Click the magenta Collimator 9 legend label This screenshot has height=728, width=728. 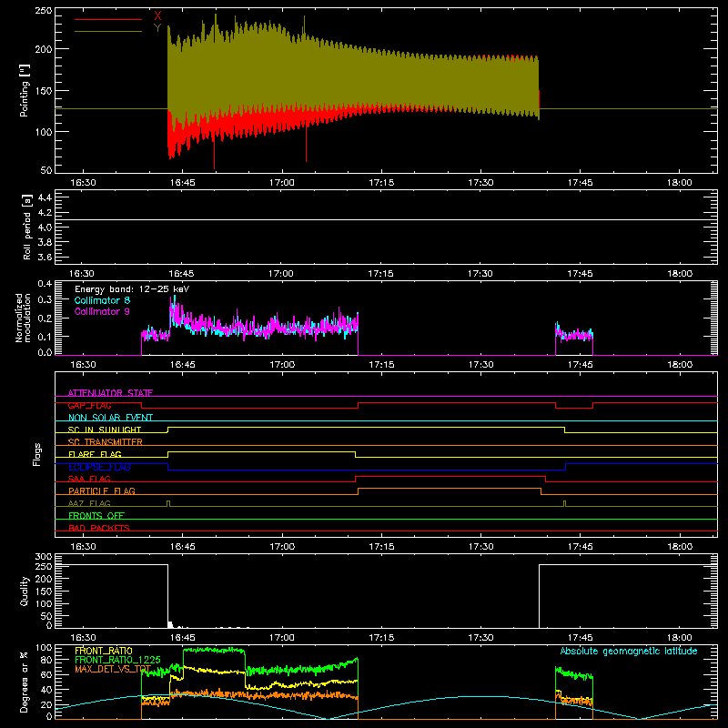pos(102,311)
